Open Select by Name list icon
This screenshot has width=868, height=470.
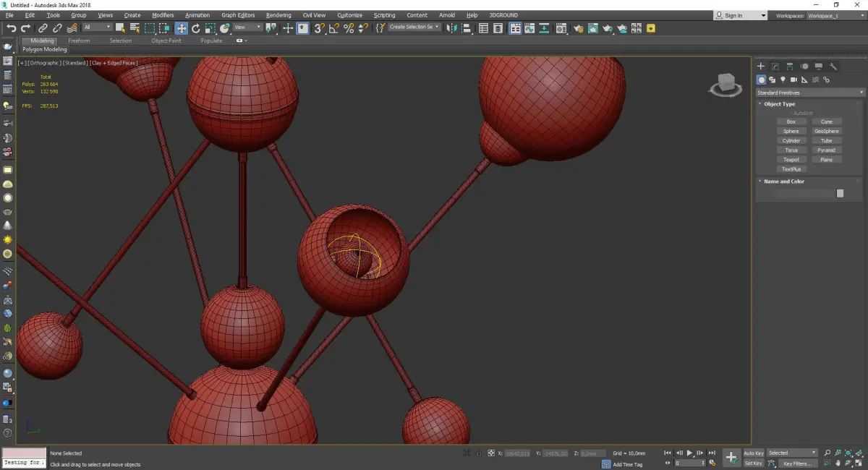(135, 28)
